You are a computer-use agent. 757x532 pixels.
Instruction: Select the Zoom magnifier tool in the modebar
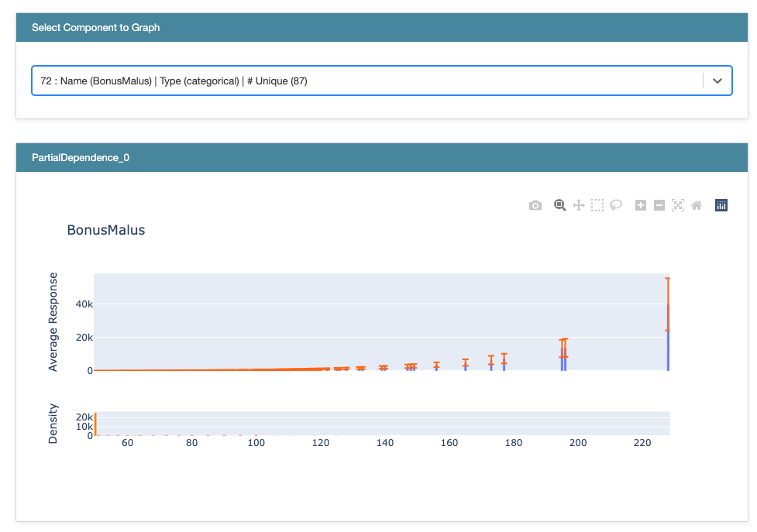point(559,205)
